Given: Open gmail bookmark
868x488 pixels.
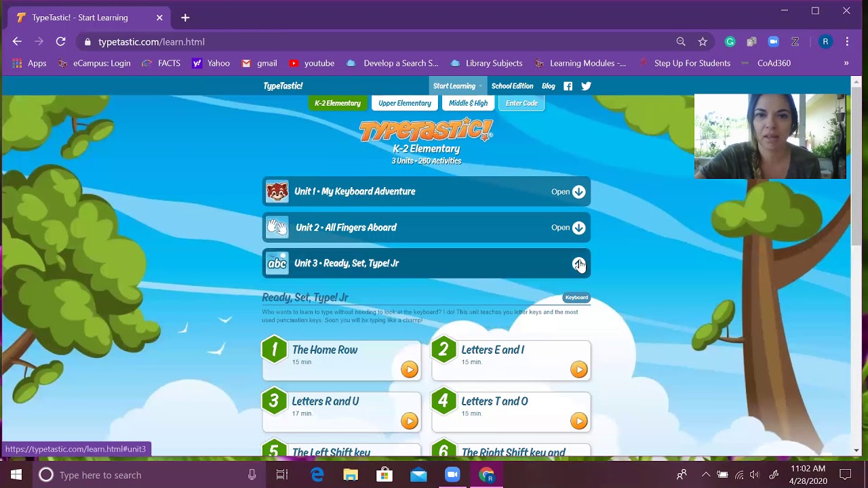Looking at the screenshot, I should (x=259, y=63).
